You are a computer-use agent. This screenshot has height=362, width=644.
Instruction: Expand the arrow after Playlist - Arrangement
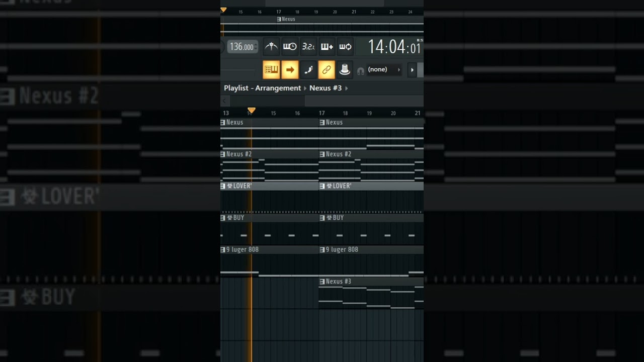[x=305, y=88]
